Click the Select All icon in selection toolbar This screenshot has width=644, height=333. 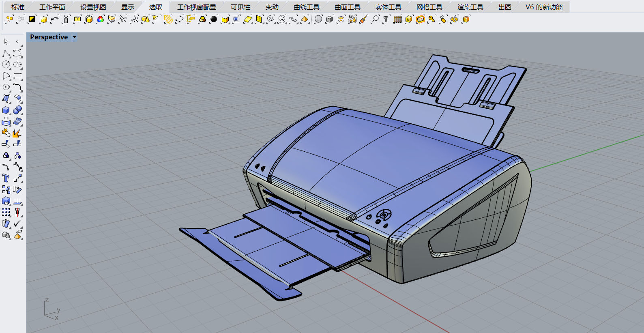(x=9, y=19)
